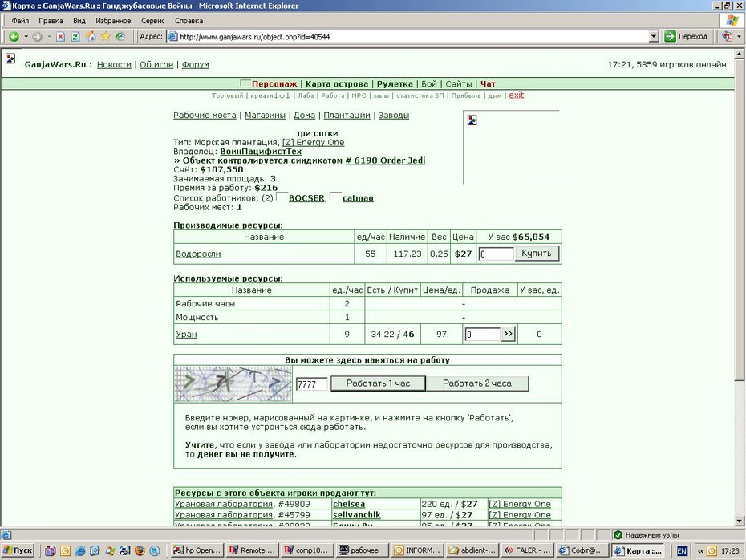Open the Форум link
This screenshot has width=746, height=560.
click(x=196, y=65)
